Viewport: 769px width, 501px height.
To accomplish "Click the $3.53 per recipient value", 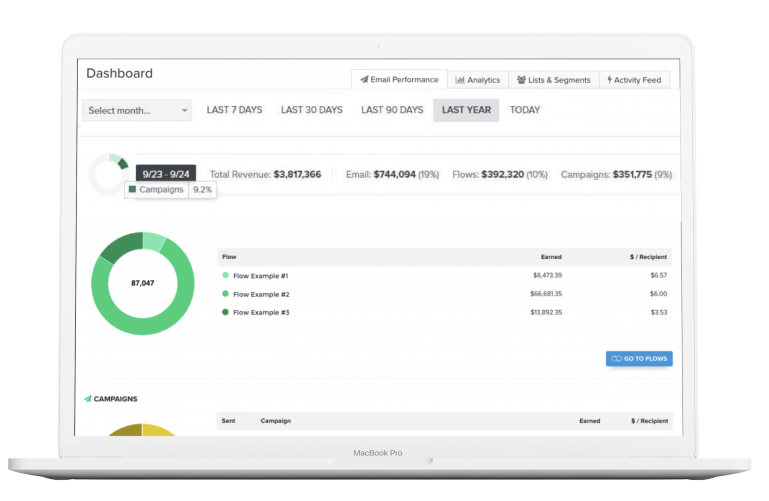I will click(x=659, y=312).
